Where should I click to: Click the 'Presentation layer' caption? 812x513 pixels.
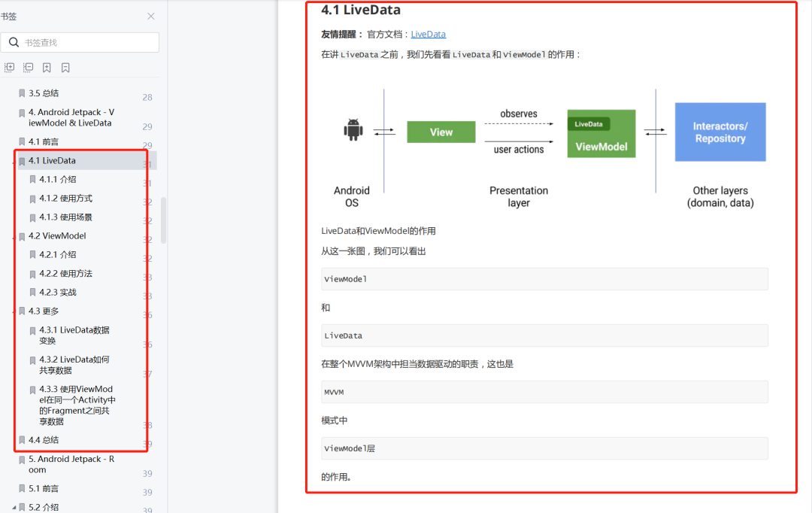click(518, 196)
